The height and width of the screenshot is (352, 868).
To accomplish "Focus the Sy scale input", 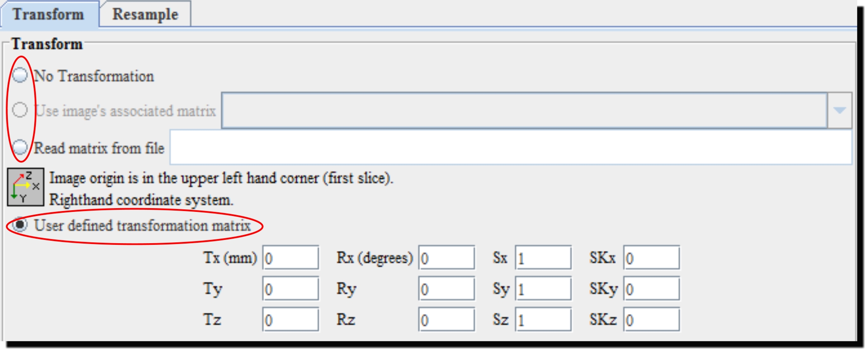I will (x=543, y=289).
